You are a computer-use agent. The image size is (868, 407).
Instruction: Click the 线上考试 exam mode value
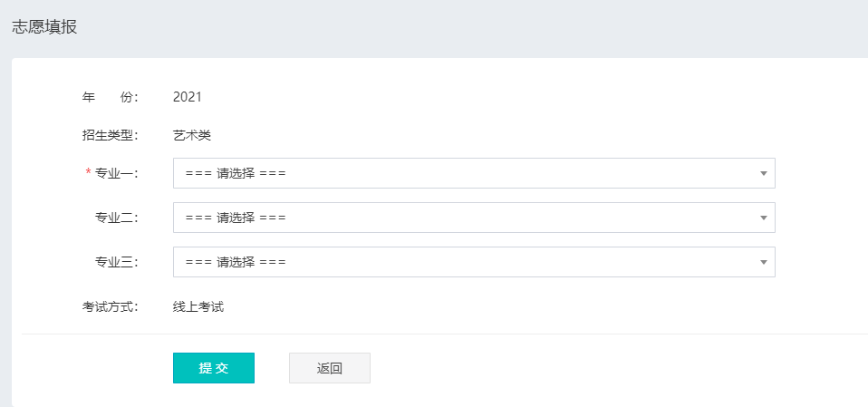198,306
